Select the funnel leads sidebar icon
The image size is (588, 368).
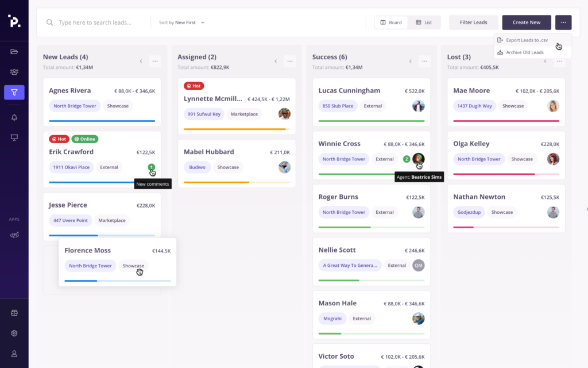click(14, 92)
